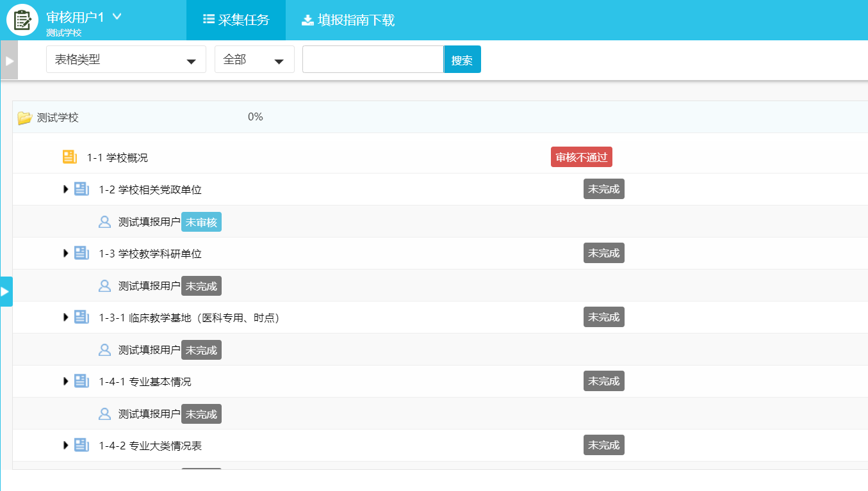Collapse the 1-2 学校相关党政单位 tree row
Viewport: 868px width, 491px height.
click(65, 189)
